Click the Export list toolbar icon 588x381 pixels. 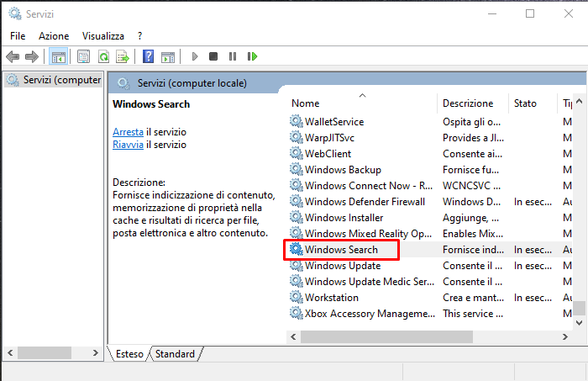tap(123, 56)
